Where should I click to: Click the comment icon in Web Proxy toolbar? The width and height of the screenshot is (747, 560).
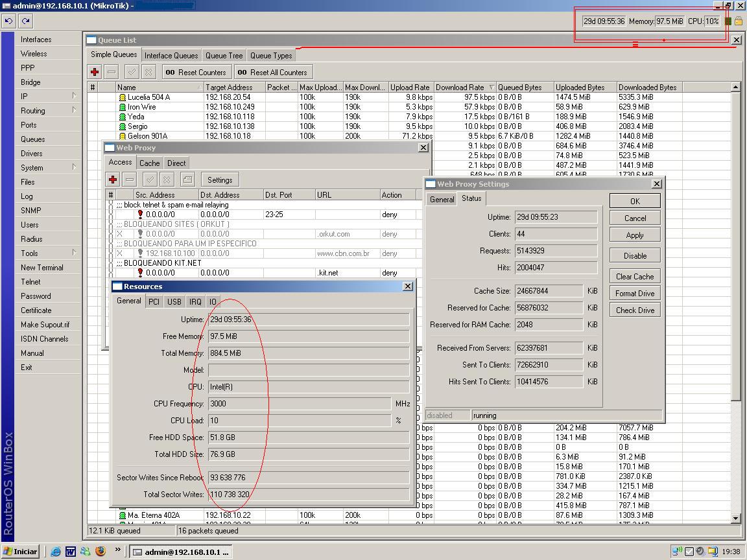pyautogui.click(x=187, y=180)
